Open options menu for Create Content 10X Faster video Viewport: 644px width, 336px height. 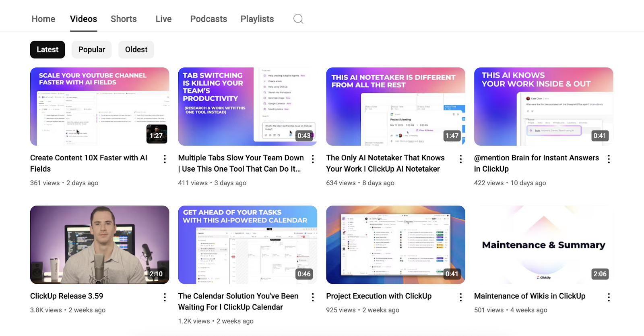click(165, 159)
